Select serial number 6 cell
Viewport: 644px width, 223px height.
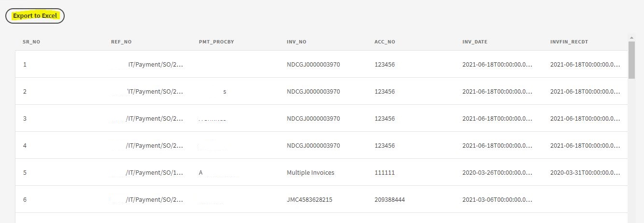(25, 199)
